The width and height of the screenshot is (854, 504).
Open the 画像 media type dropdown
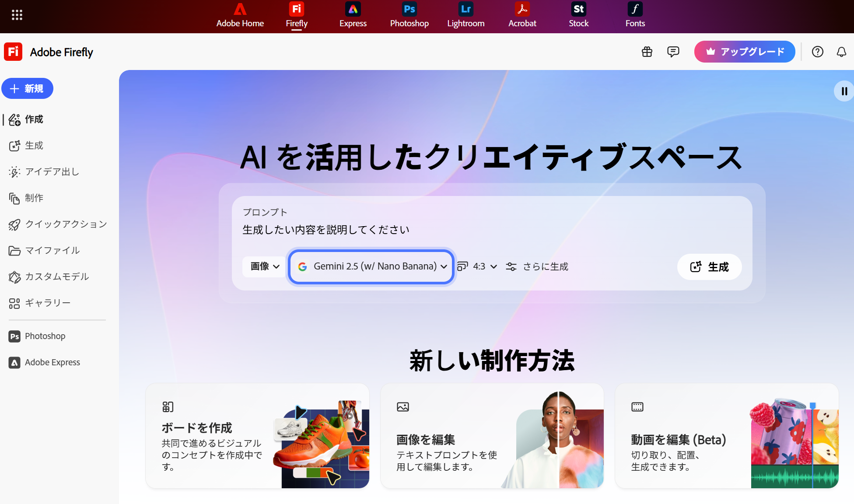(263, 266)
